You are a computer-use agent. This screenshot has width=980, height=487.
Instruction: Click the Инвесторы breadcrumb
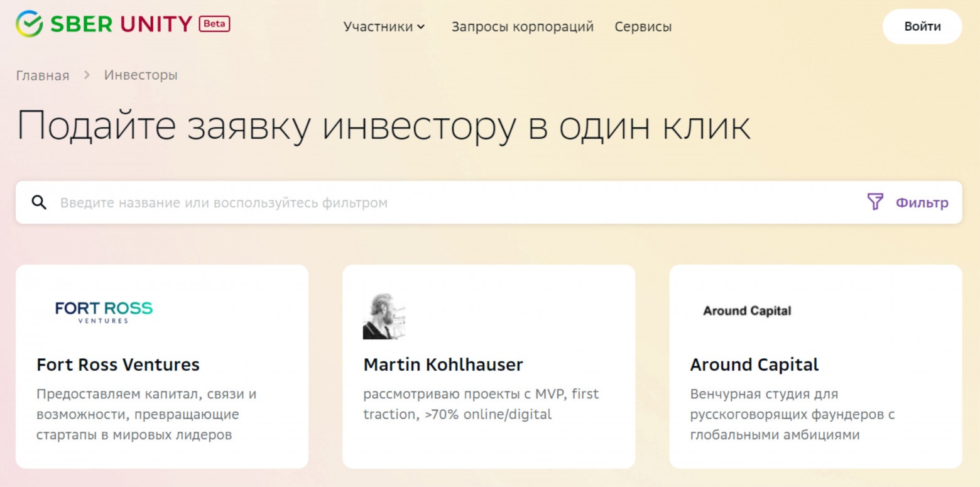click(141, 75)
